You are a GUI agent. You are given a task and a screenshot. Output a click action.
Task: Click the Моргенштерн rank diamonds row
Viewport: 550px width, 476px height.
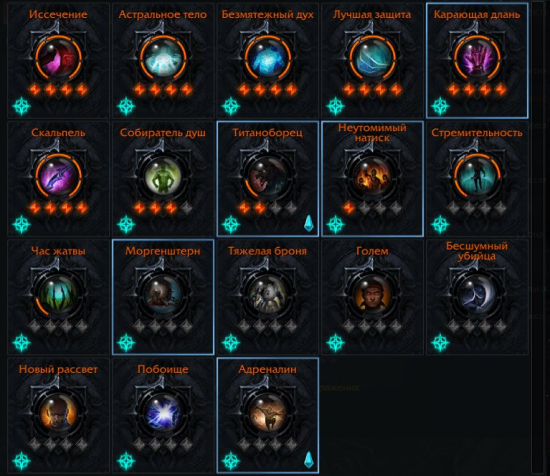point(163,326)
